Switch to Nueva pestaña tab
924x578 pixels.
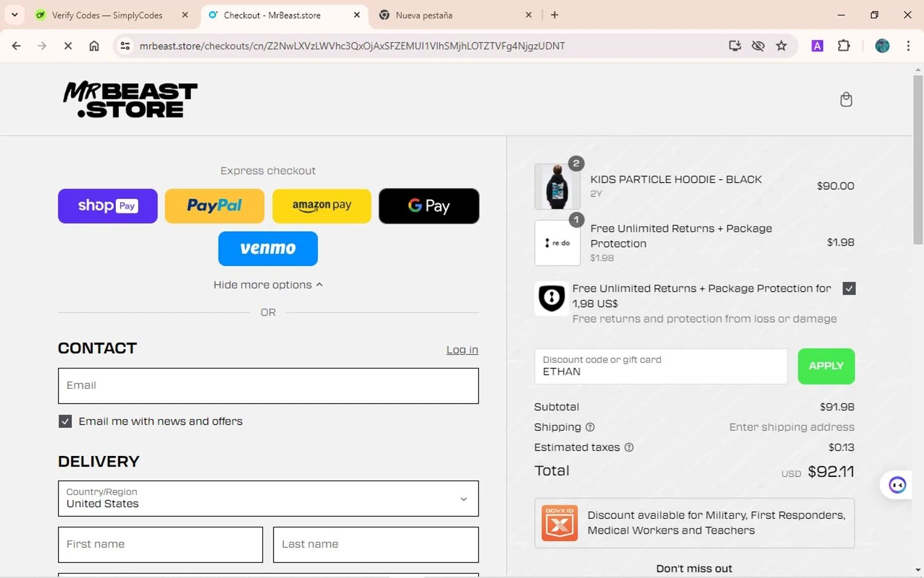(x=424, y=15)
